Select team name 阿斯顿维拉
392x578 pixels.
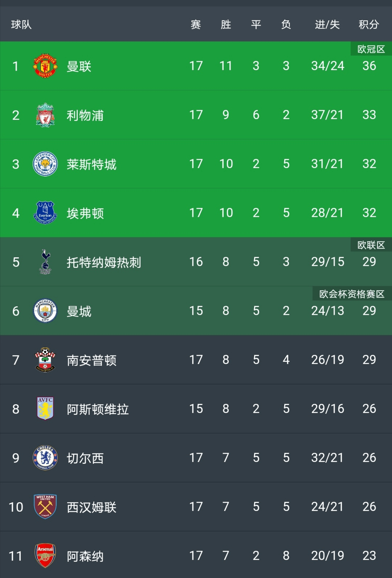[98, 409]
